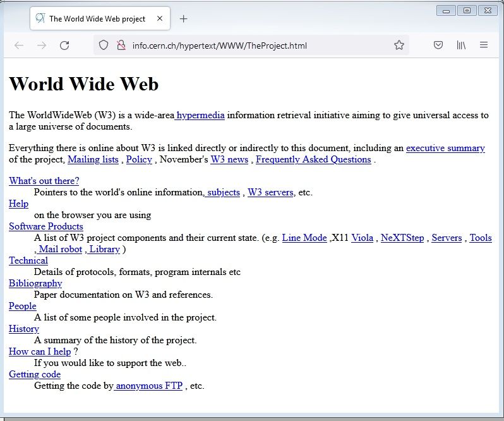
Task: Open the hypermedia link
Action: coord(200,115)
